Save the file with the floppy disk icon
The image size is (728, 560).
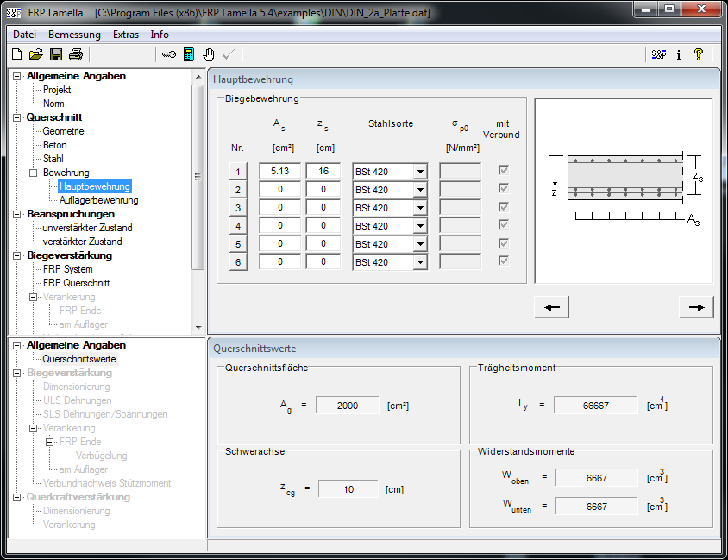[x=56, y=54]
